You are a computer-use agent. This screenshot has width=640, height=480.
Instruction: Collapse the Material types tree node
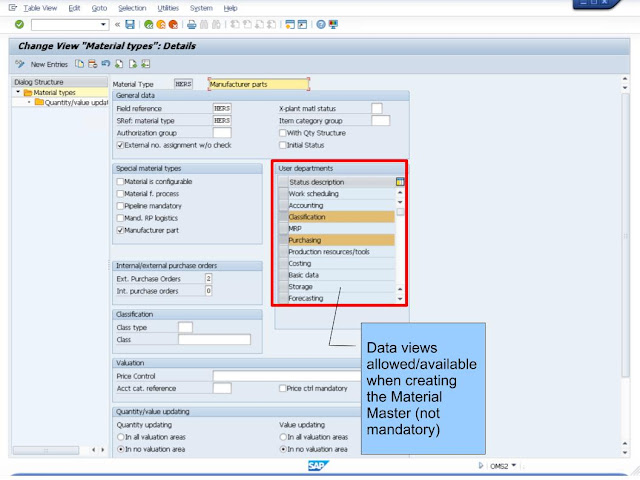[18, 92]
